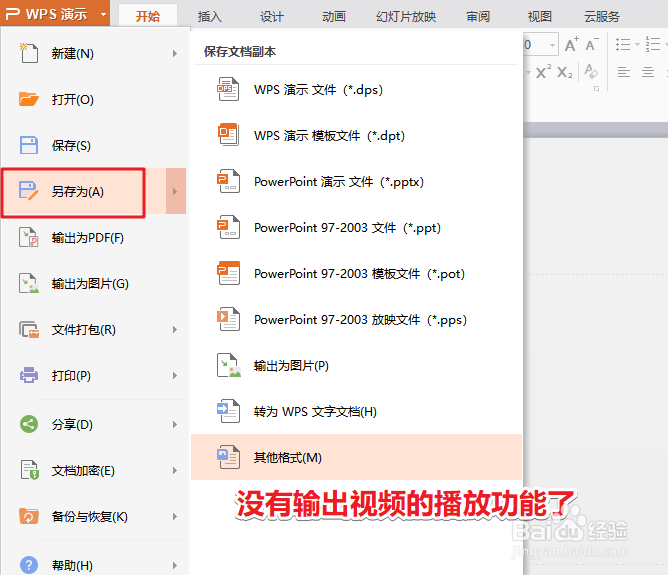Open the WPS 演示 application menu dropdown
668x575 pixels.
(55, 13)
